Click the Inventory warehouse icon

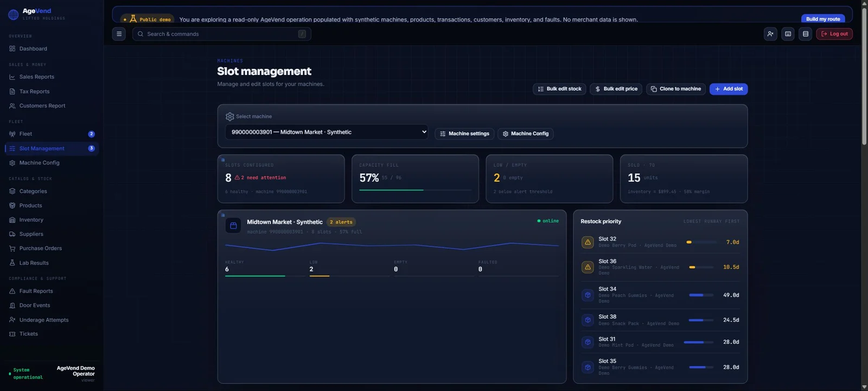click(x=12, y=220)
